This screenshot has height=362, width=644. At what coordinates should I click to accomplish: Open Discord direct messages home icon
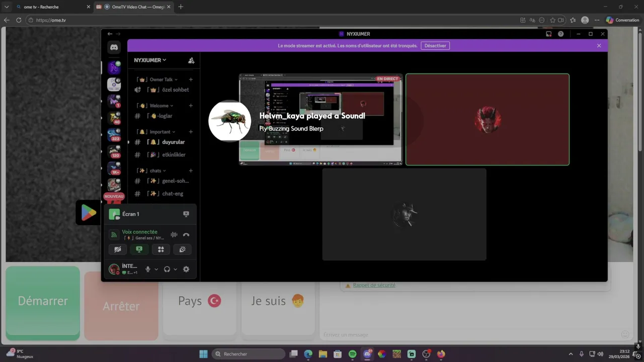(114, 47)
